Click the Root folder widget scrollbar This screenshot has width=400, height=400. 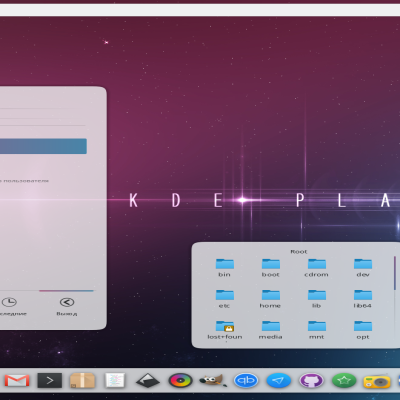click(395, 273)
